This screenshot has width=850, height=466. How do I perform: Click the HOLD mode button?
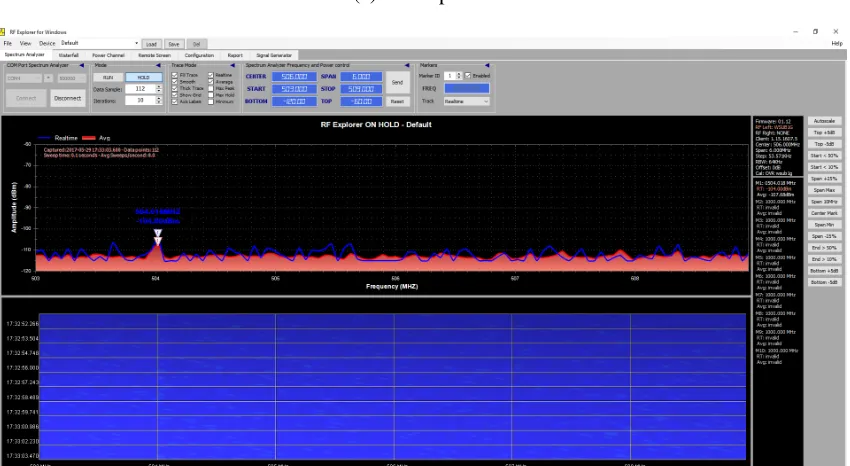pos(143,77)
